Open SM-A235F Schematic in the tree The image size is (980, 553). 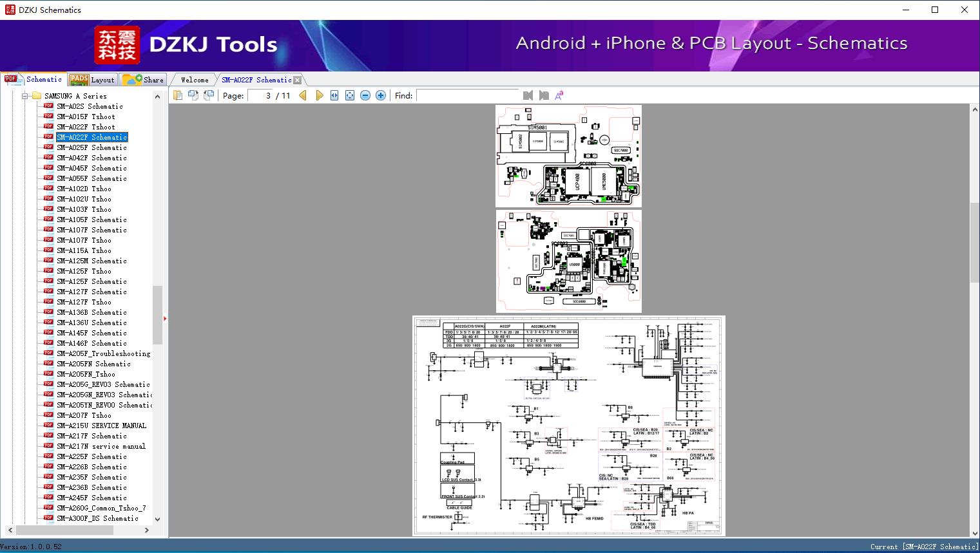(x=91, y=477)
